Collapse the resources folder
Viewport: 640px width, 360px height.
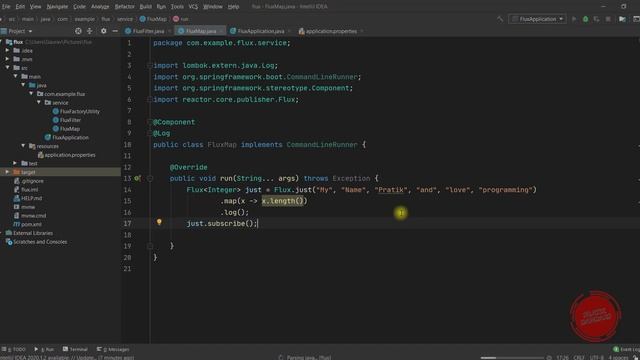tap(23, 146)
